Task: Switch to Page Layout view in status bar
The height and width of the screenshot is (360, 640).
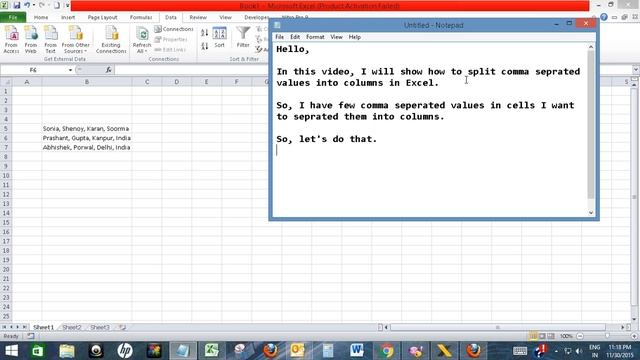Action: pos(542,336)
